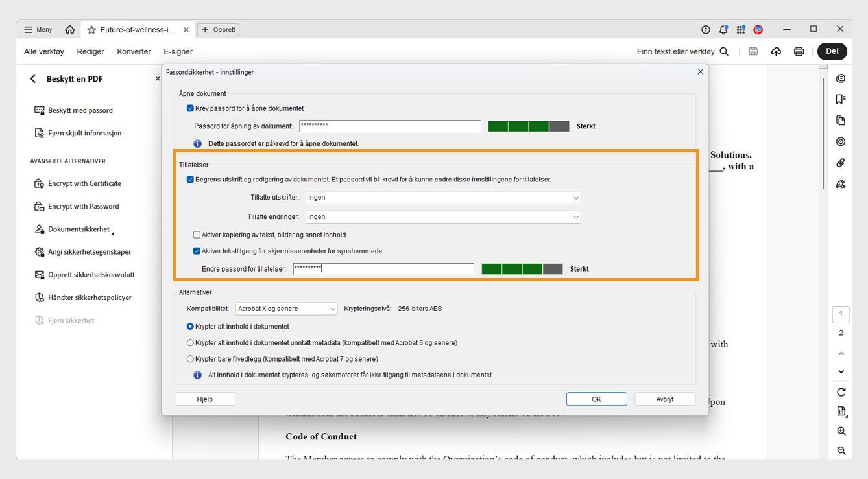Open the bookmarks panel icon

(841, 99)
